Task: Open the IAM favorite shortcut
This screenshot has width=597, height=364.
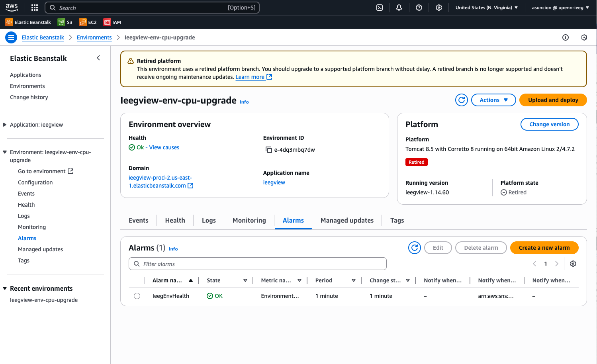Action: point(112,22)
